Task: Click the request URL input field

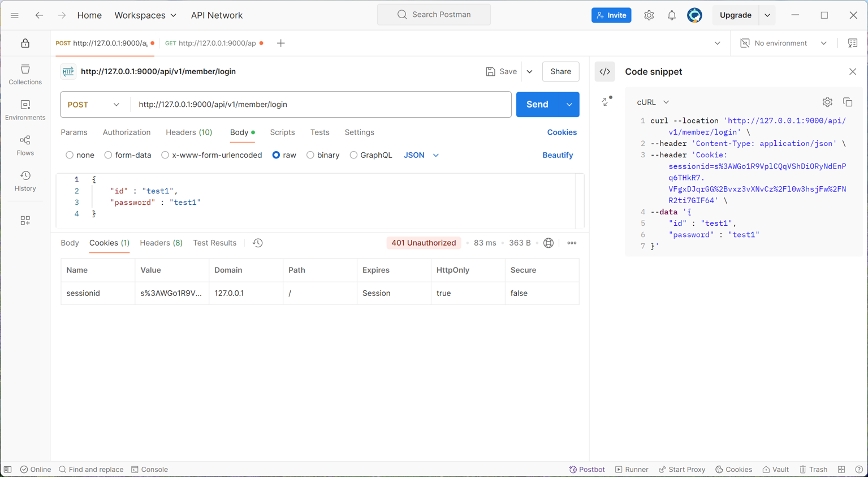Action: click(321, 105)
